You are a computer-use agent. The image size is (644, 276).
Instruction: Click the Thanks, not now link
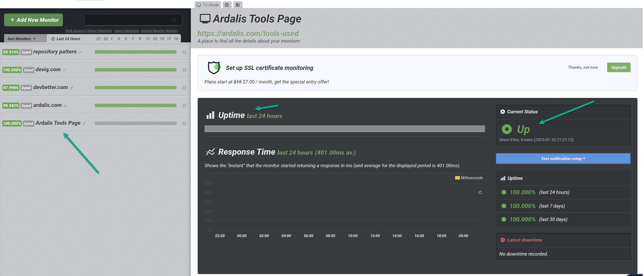point(583,67)
